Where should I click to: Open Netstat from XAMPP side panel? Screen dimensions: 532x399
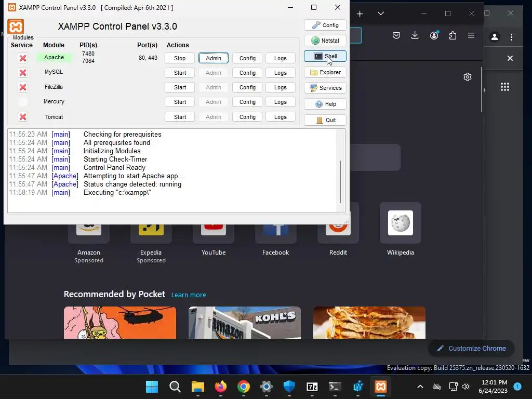[x=325, y=41]
